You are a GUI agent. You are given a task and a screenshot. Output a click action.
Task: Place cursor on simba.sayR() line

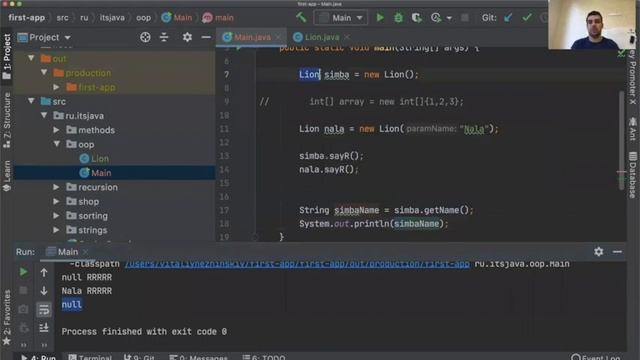click(x=331, y=156)
